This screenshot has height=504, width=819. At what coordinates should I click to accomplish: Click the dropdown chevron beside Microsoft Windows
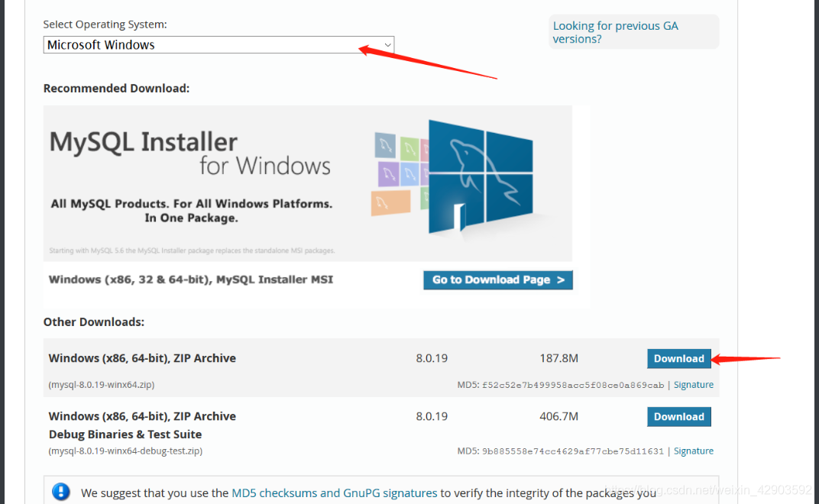pos(387,45)
